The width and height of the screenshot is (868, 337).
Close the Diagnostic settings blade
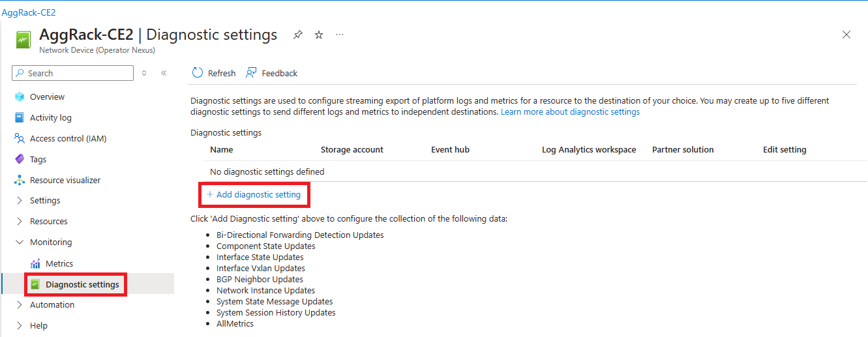(x=846, y=35)
